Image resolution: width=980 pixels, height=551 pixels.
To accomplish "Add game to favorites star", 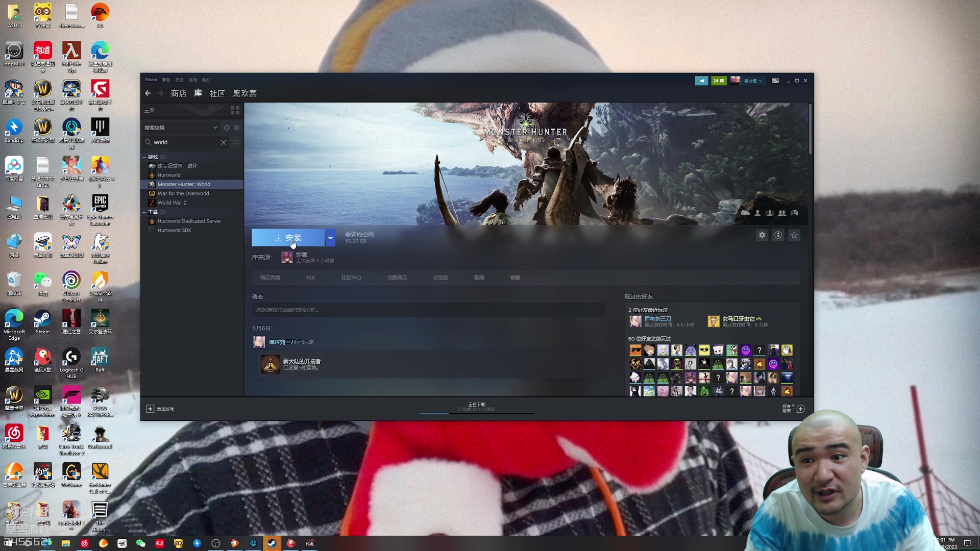I will [794, 235].
